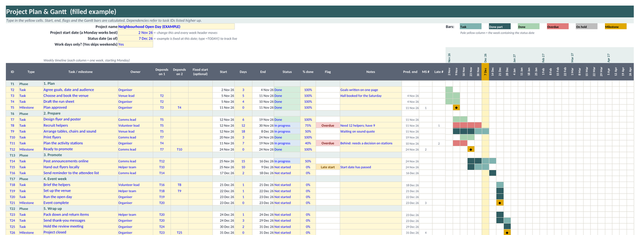Image resolution: width=644 pixels, height=235 pixels.
Task: Select the Need 12 helpers; have 9 note
Action: click(x=371, y=125)
